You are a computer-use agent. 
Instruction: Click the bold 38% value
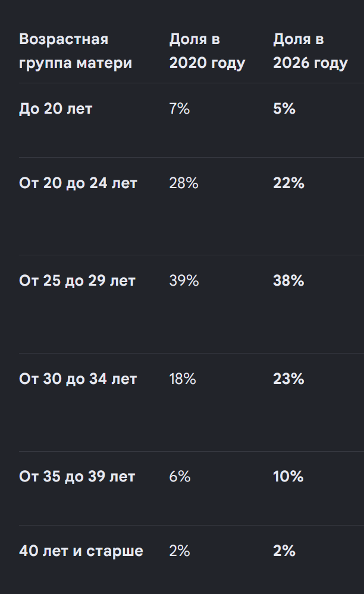click(x=288, y=281)
